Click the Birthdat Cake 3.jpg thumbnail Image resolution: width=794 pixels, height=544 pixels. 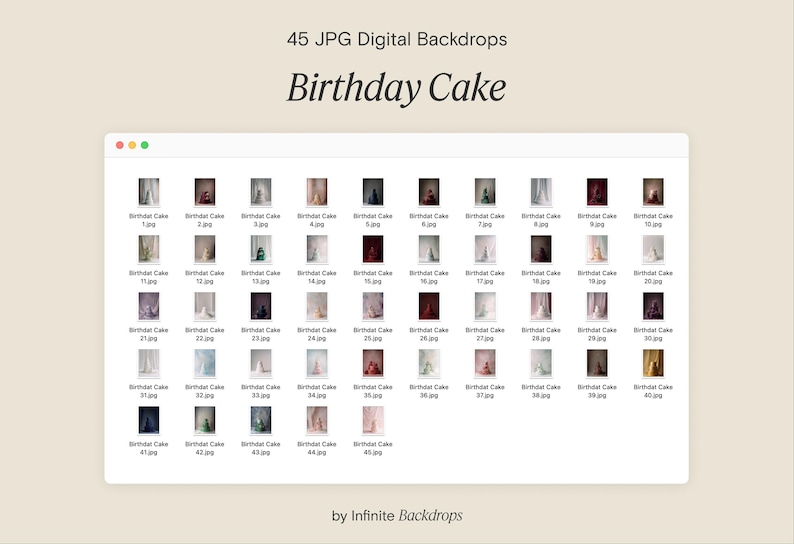pyautogui.click(x=261, y=191)
